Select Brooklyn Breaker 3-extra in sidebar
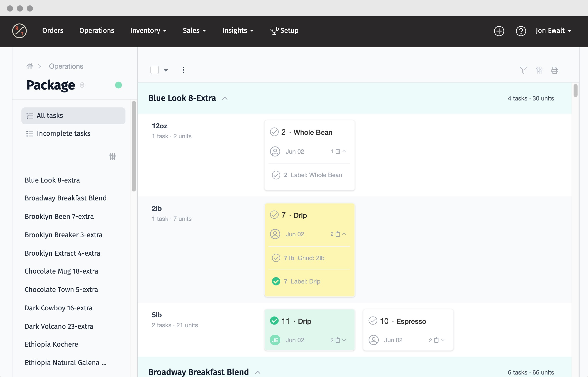This screenshot has width=588, height=377. [x=63, y=235]
